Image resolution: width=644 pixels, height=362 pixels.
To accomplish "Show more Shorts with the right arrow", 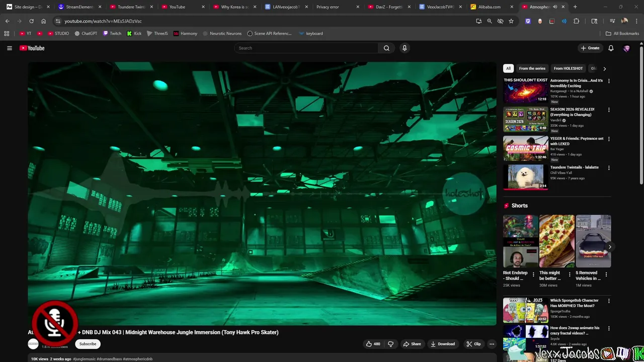I will pyautogui.click(x=610, y=247).
